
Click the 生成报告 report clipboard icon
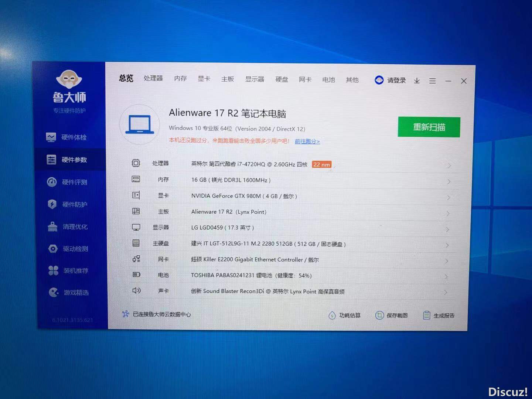click(x=426, y=315)
